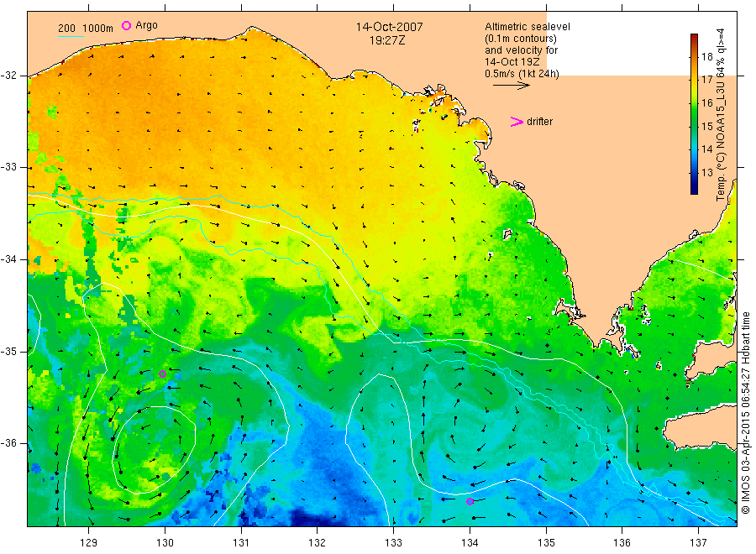Click the "Argo" legend label
Viewport: 756px width, 554px height.
pyautogui.click(x=146, y=25)
